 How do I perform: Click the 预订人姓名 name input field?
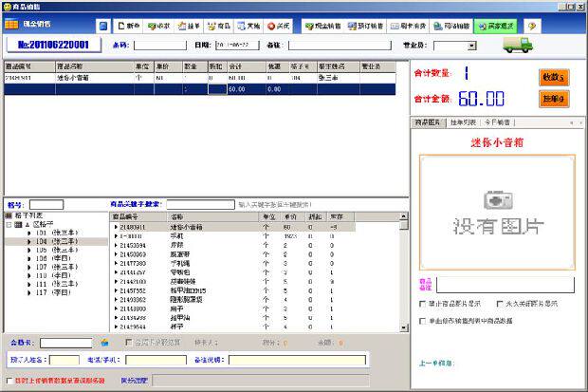pyautogui.click(x=64, y=360)
